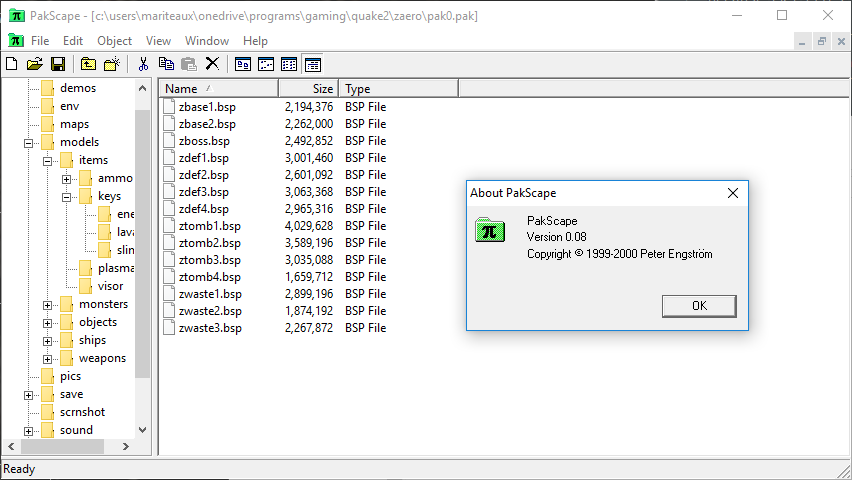The image size is (852, 480).
Task: Click the PakScape pi icon in menu bar
Action: pyautogui.click(x=16, y=41)
